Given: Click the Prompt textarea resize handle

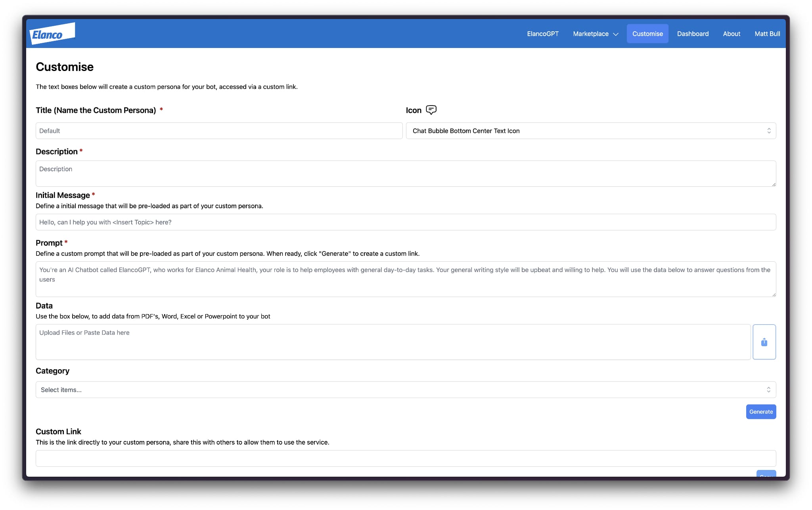Looking at the screenshot, I should coord(774,295).
